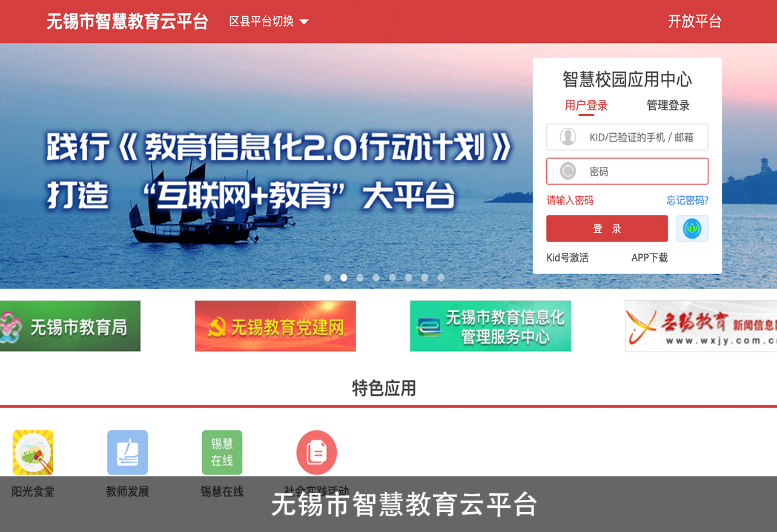Click the red 登录 button
Viewport: 777px width, 532px height.
tap(607, 229)
